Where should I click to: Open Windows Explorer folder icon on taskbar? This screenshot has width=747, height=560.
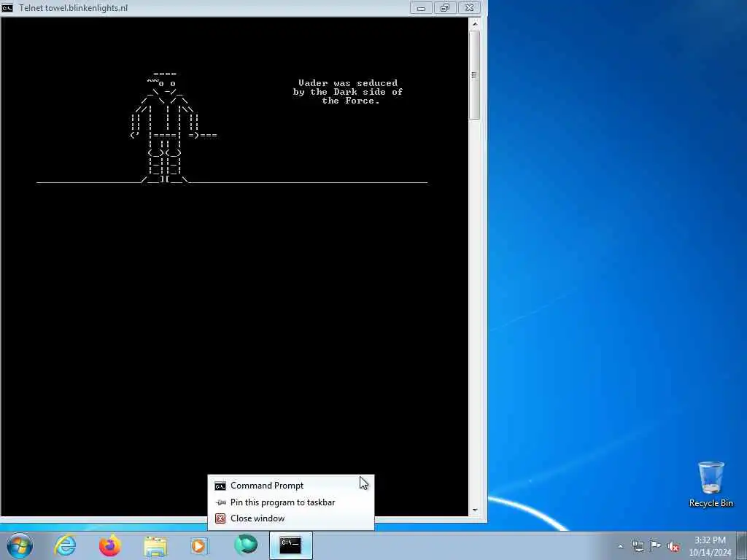155,546
